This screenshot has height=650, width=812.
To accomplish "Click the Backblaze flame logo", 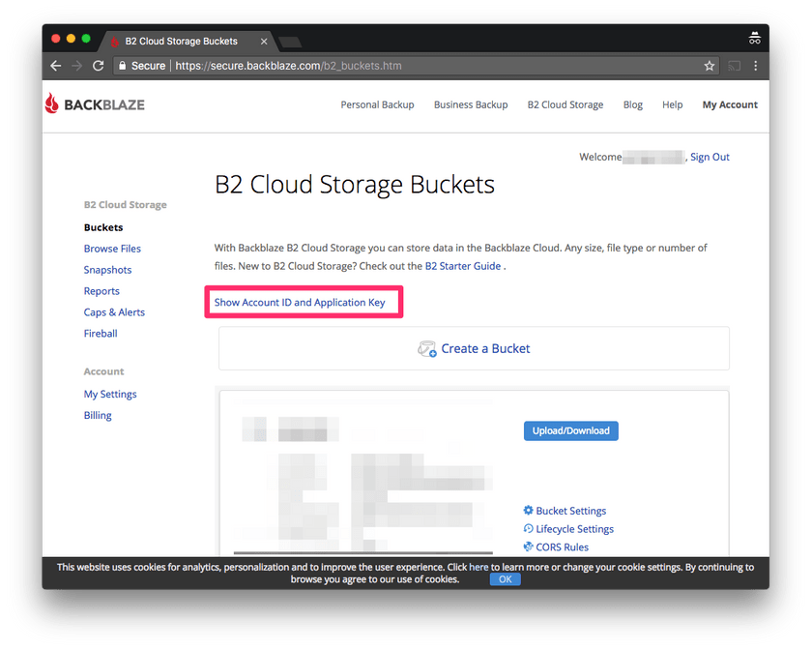I will tap(52, 103).
